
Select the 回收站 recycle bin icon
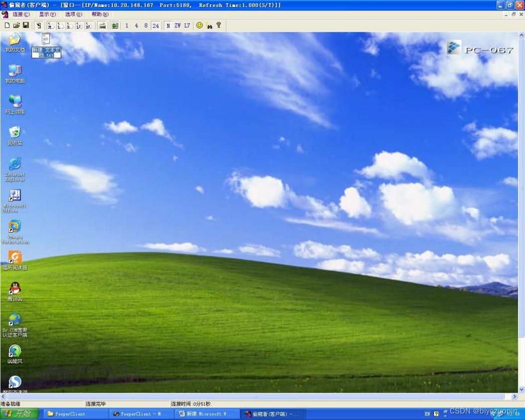click(x=15, y=136)
